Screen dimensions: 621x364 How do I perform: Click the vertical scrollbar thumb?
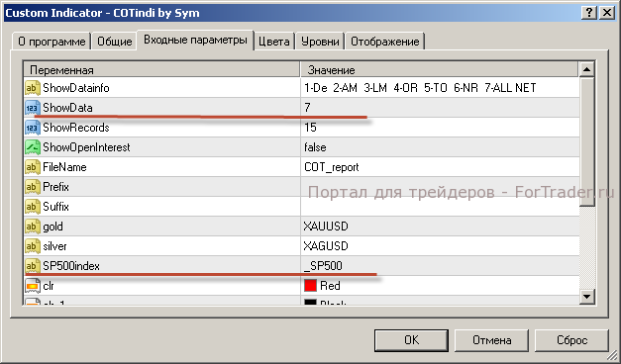click(x=586, y=141)
